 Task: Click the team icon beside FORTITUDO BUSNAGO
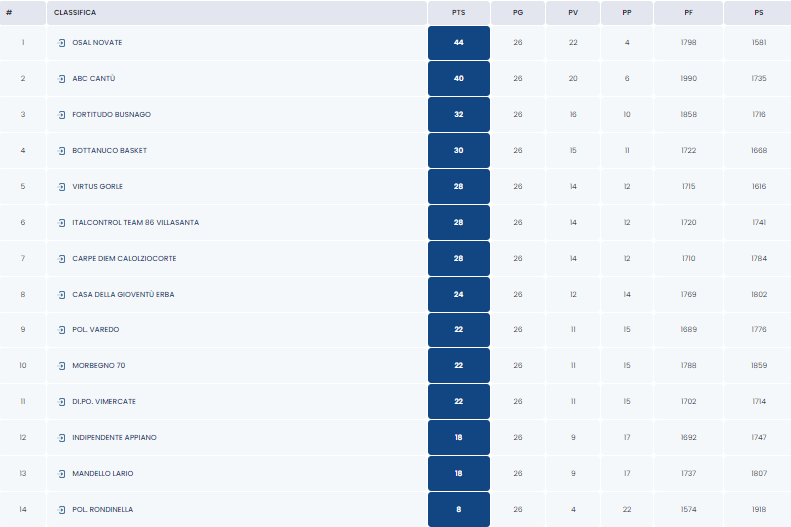click(62, 115)
